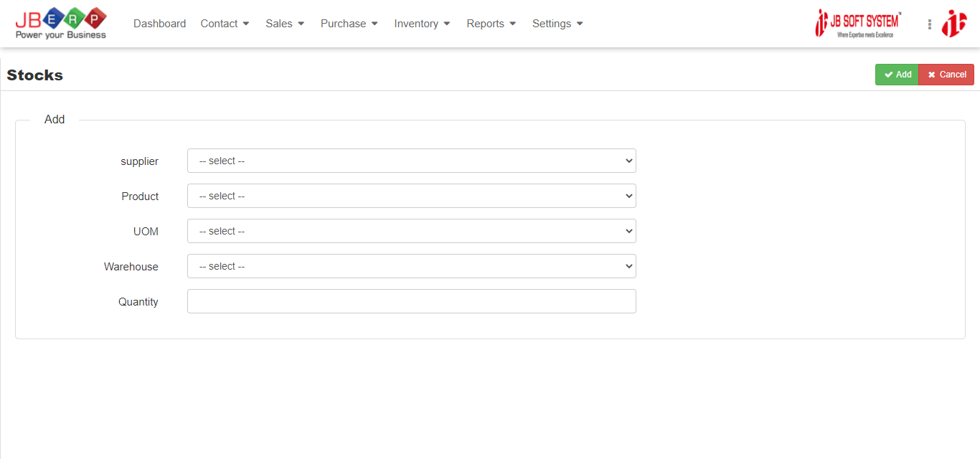Open the Warehouse select dropdown

(x=412, y=266)
